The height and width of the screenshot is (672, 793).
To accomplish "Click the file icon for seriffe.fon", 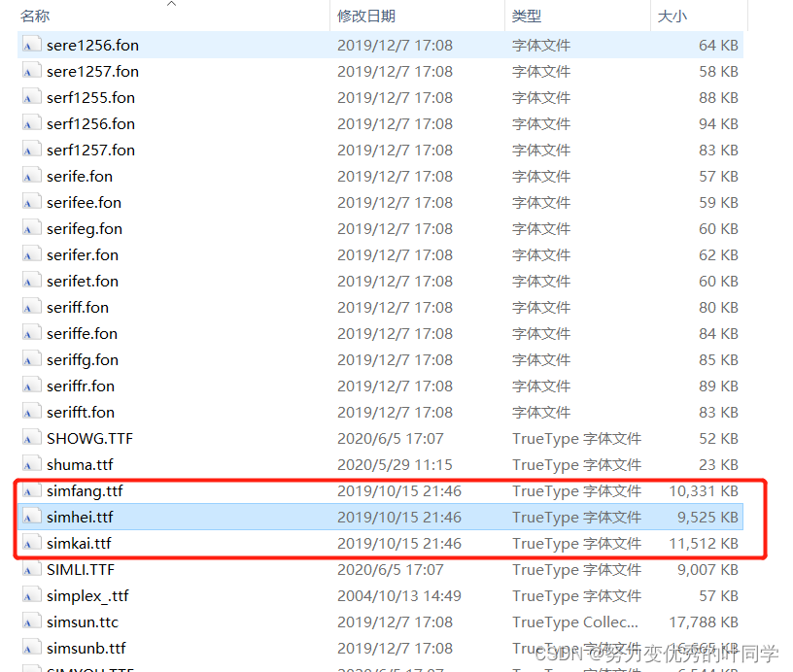I will click(29, 333).
